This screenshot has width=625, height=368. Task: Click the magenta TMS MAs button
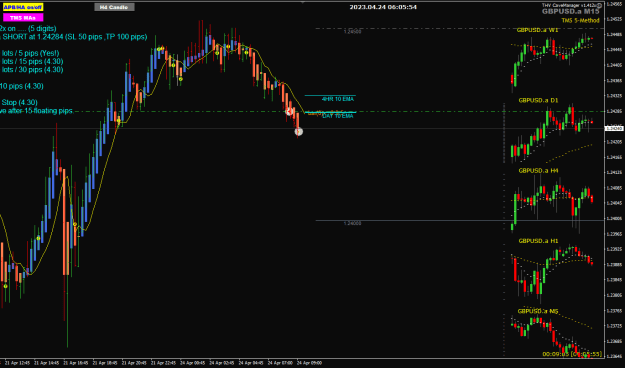pyautogui.click(x=23, y=18)
